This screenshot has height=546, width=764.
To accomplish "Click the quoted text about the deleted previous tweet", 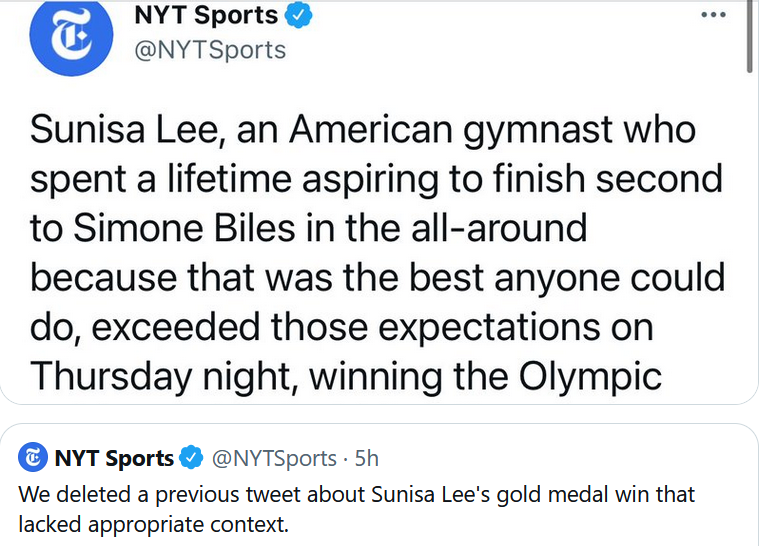I will [356, 508].
